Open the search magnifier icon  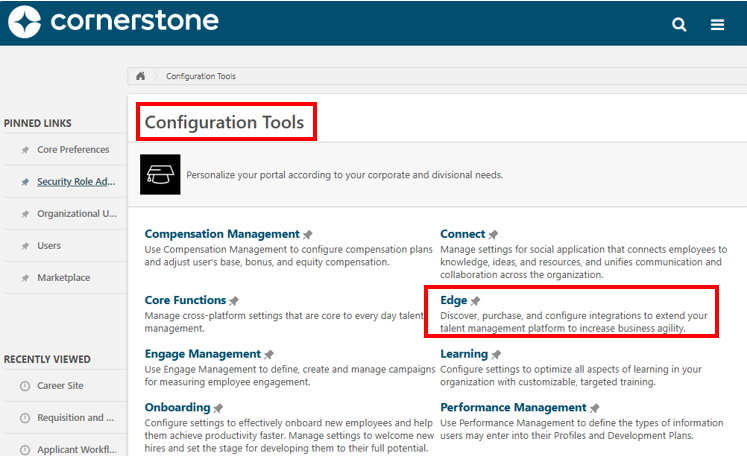point(679,24)
